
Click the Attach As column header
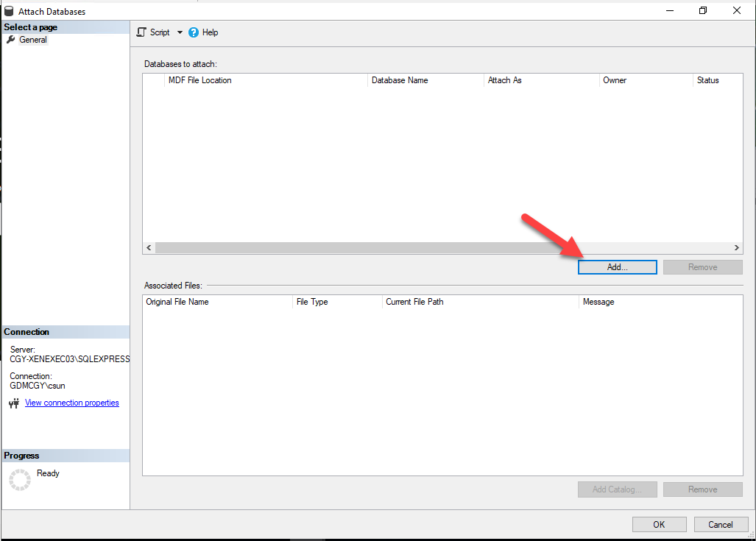(505, 80)
